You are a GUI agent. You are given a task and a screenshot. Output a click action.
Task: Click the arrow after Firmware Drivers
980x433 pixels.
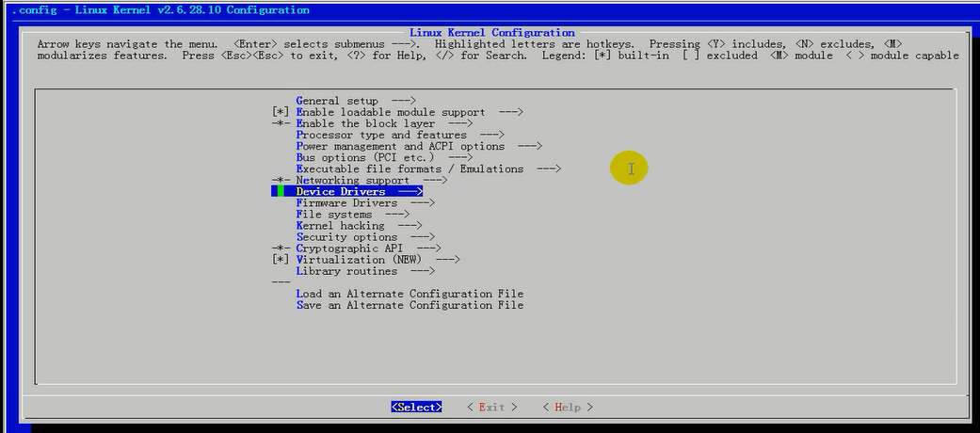pos(422,203)
